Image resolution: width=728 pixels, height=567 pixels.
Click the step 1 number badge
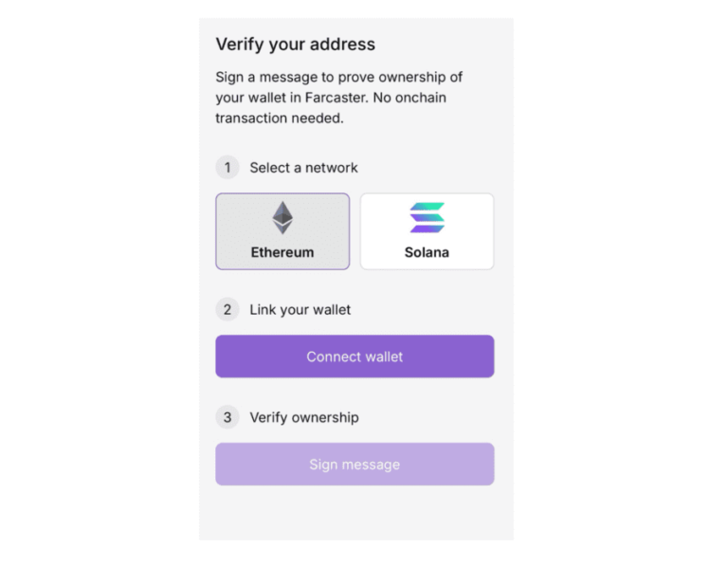pos(227,168)
